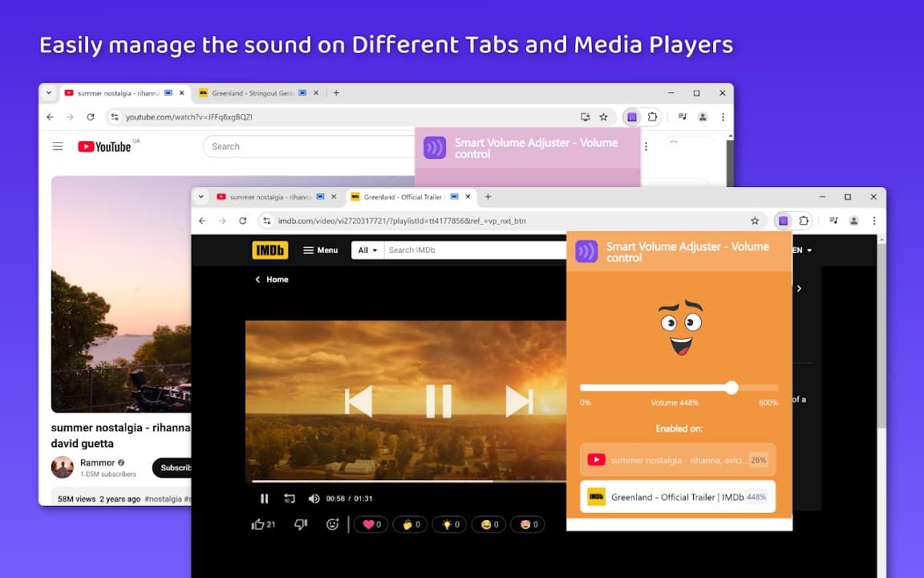
Task: Add the light bulb reaction
Action: click(450, 524)
